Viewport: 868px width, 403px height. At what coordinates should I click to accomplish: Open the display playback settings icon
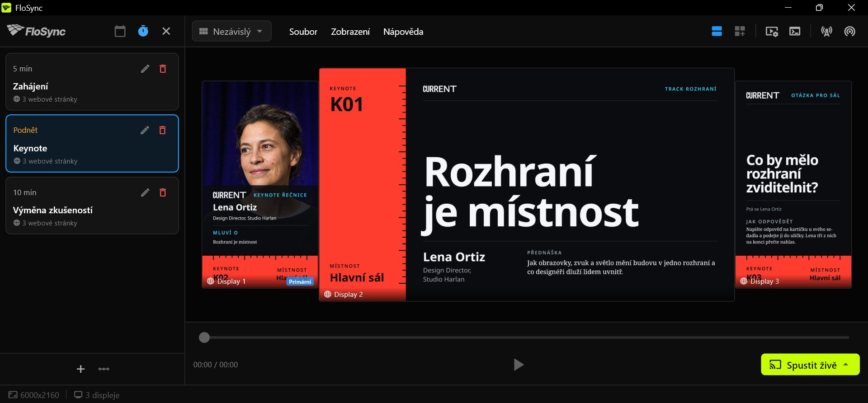[x=772, y=31]
